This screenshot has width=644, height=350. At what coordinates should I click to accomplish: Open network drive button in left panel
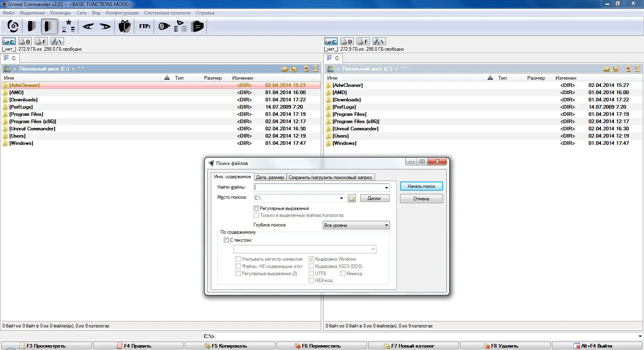pos(57,41)
